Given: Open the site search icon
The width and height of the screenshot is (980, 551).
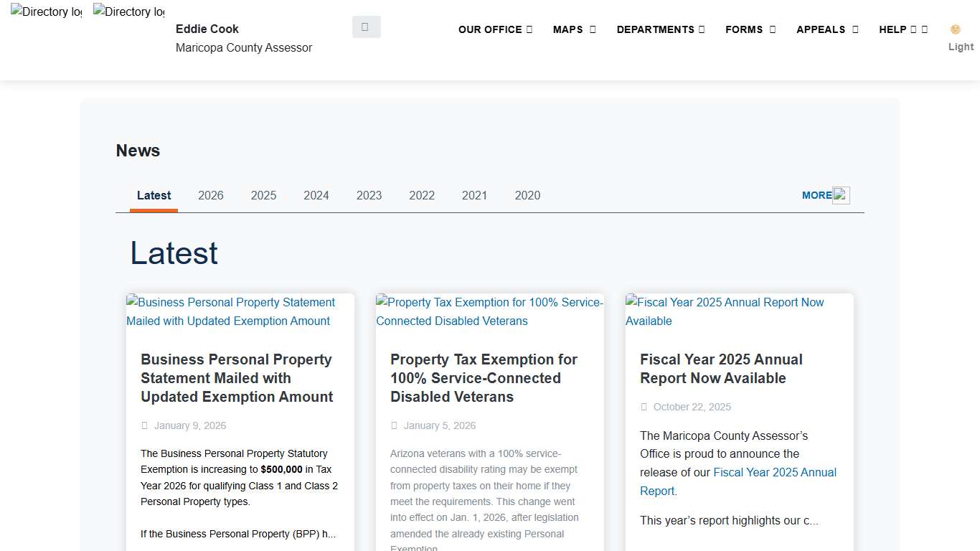Looking at the screenshot, I should point(366,27).
